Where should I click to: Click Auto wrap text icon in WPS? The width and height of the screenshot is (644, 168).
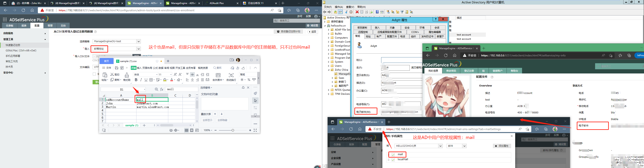[231, 75]
